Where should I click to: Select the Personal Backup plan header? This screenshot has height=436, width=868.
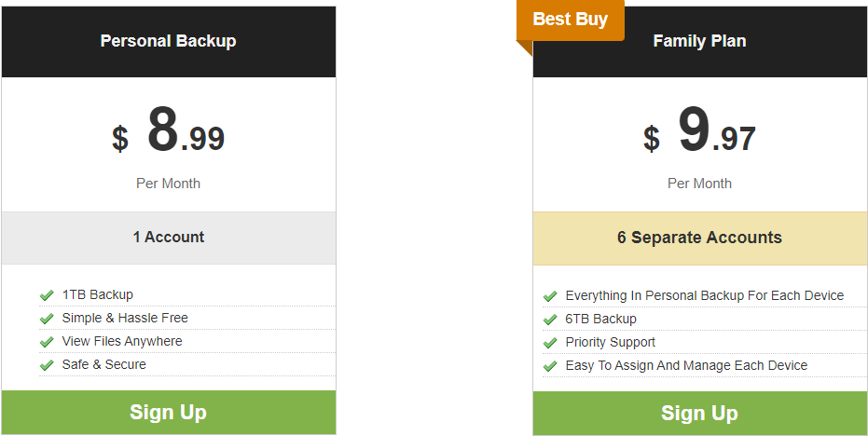pos(168,41)
